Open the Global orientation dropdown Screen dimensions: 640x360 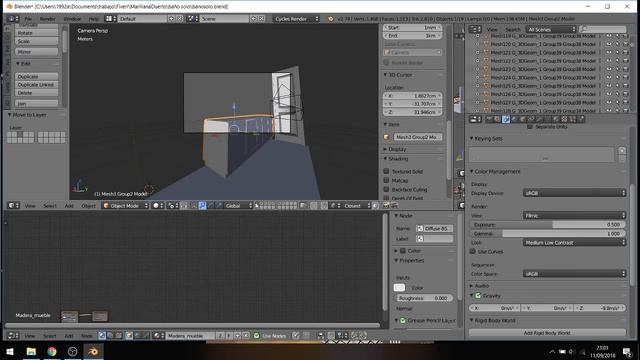(x=238, y=205)
